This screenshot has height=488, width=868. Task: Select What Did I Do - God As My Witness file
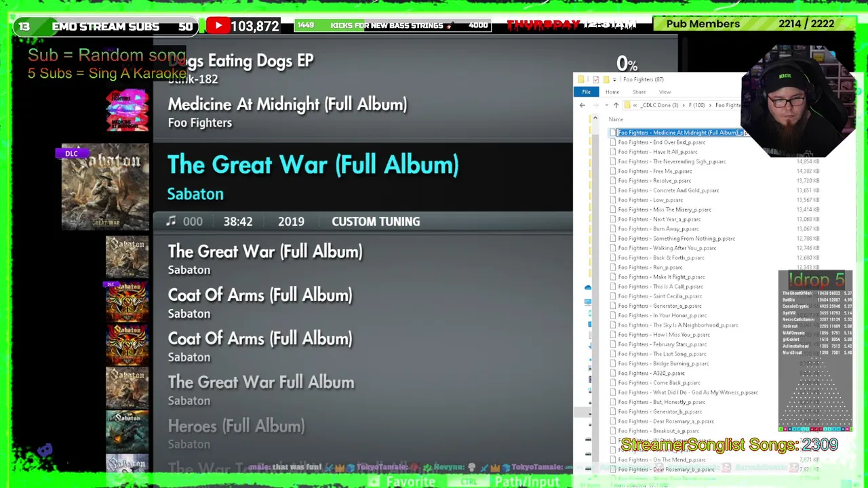pos(688,392)
